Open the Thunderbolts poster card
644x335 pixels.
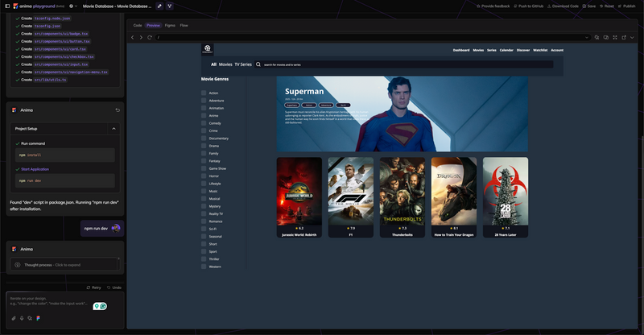[x=402, y=197]
